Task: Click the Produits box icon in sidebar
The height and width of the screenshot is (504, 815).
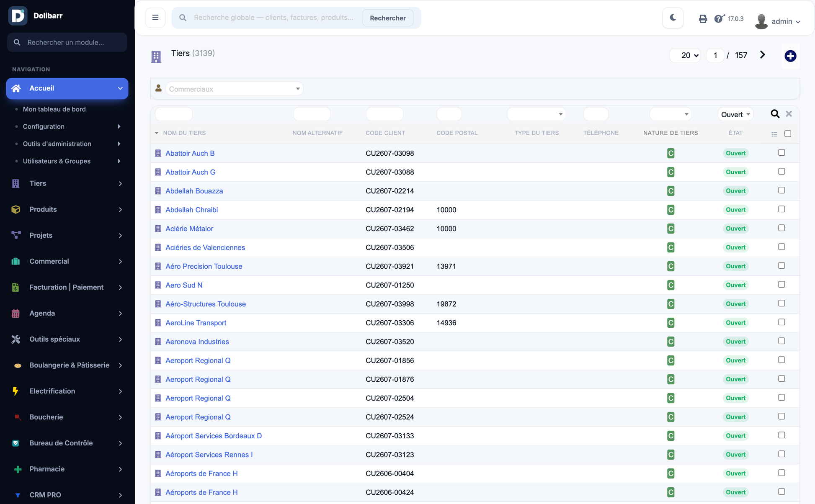Action: pos(16,209)
